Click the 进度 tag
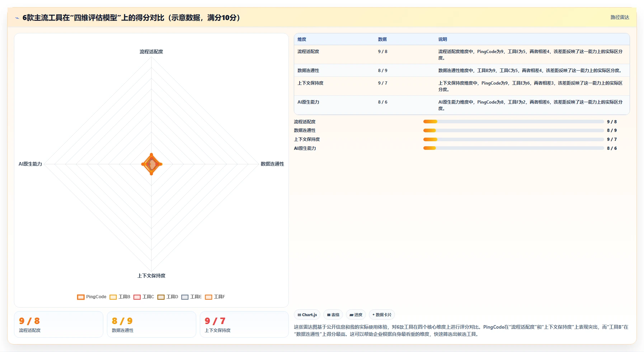This screenshot has width=644, height=352. (x=356, y=315)
